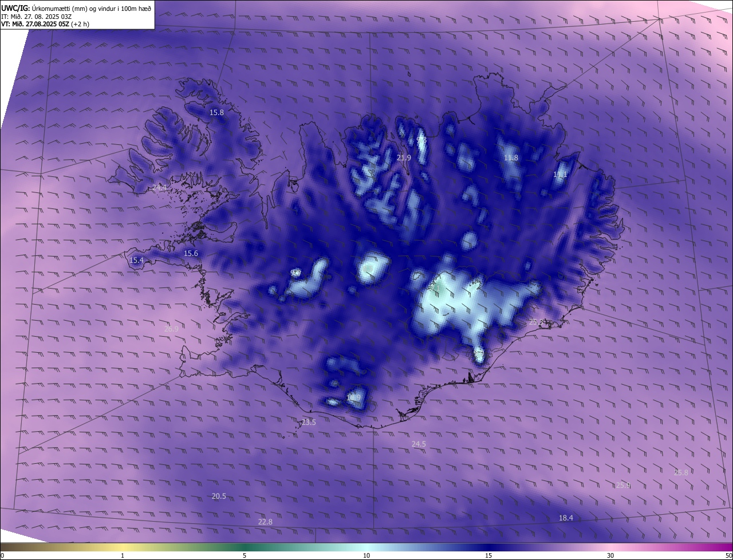
Task: Click the 11.1 value label
Action: tap(560, 175)
